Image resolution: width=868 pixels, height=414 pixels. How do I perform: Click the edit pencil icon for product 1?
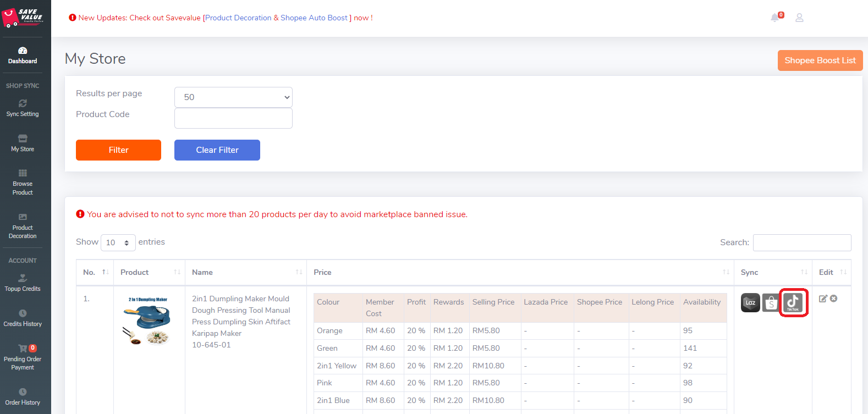point(823,299)
